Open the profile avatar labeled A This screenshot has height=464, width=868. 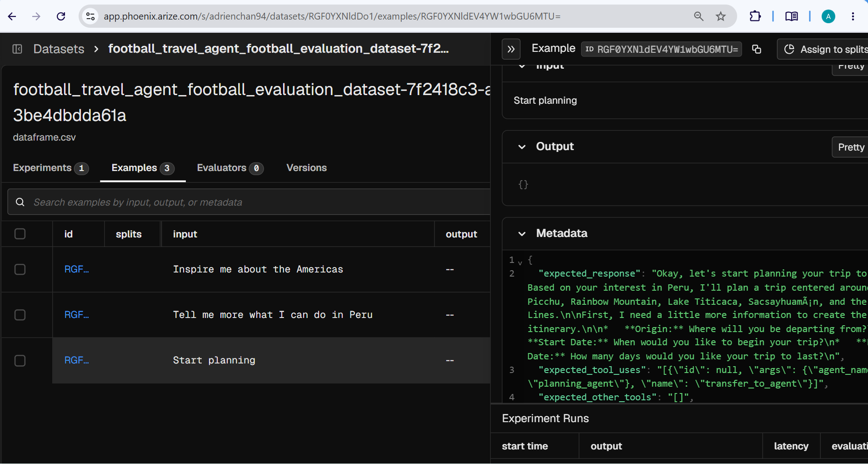(x=828, y=16)
